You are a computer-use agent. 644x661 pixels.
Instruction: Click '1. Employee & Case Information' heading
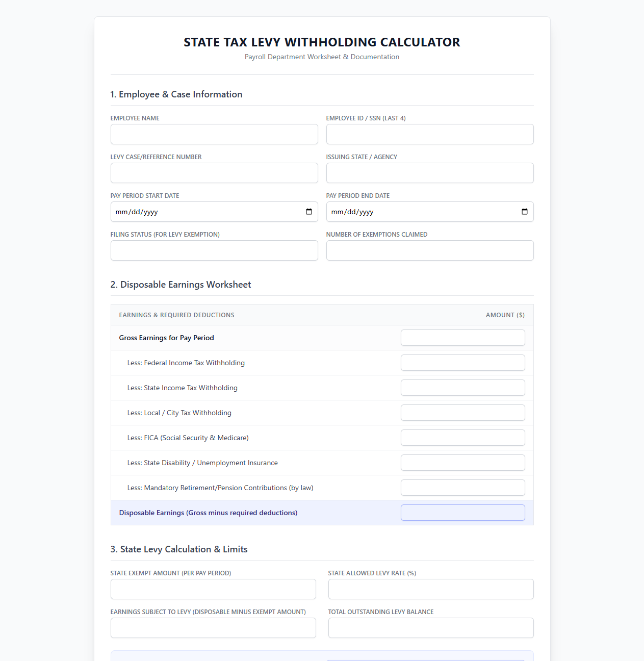tap(176, 94)
